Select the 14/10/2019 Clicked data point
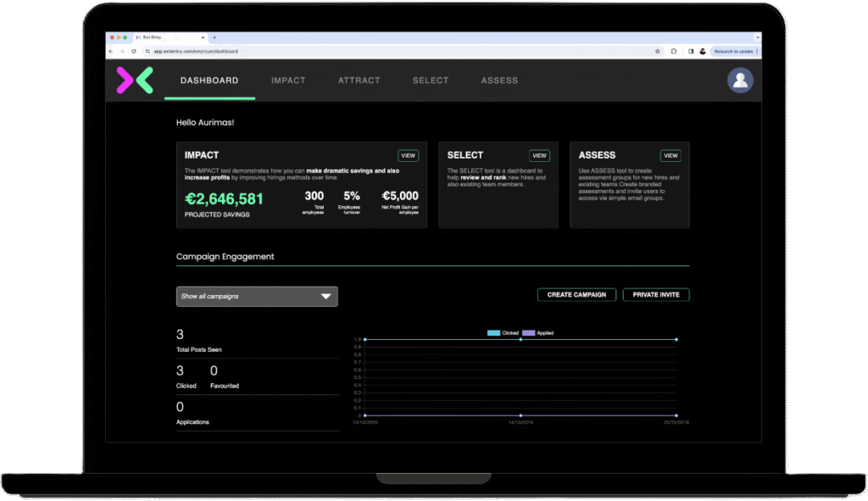The width and height of the screenshot is (868, 501). 520,339
